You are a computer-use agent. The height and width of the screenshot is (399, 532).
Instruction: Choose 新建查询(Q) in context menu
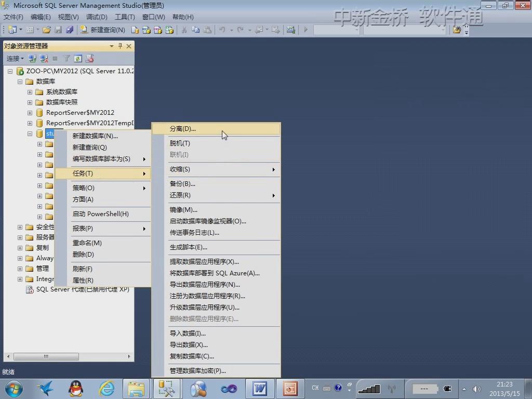[103, 148]
